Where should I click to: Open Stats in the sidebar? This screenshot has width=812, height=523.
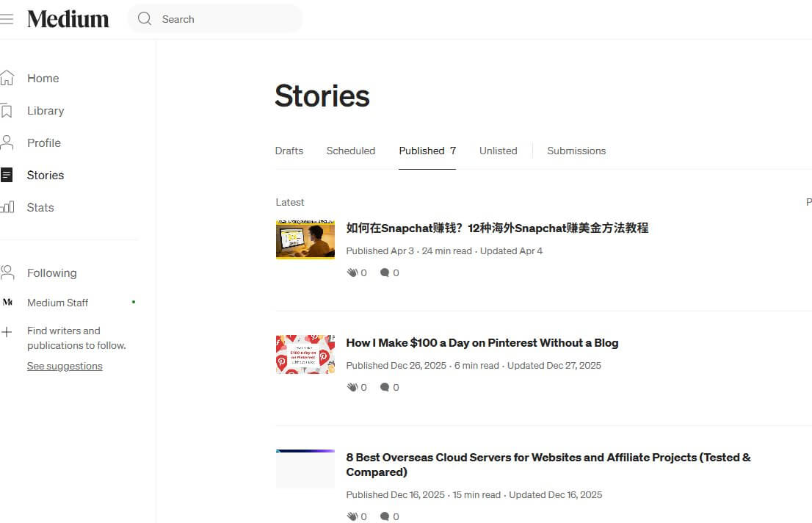coord(40,207)
